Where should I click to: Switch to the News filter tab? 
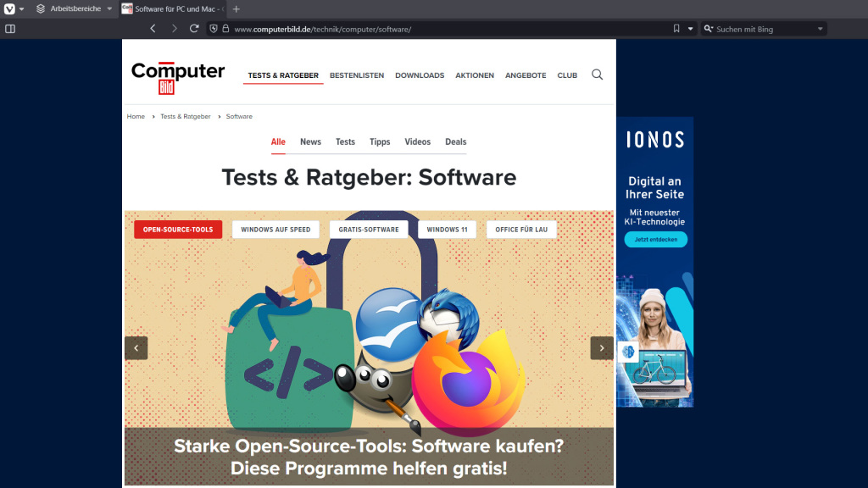pyautogui.click(x=310, y=142)
